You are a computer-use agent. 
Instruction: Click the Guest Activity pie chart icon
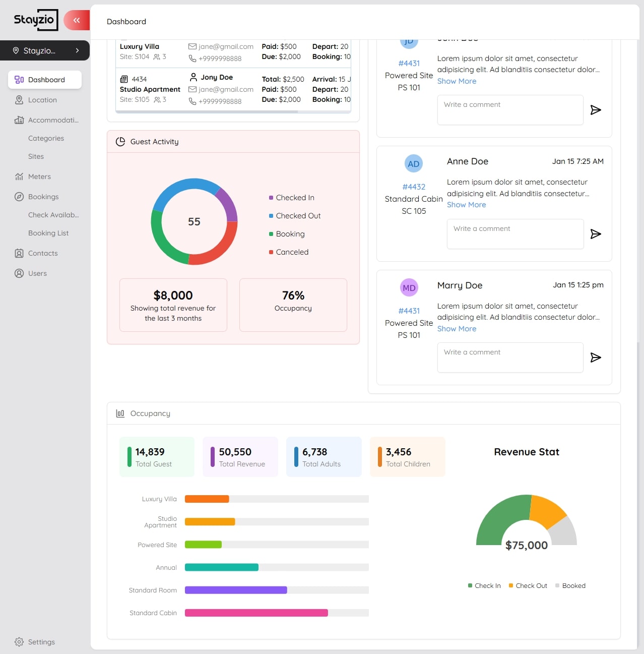(x=120, y=142)
